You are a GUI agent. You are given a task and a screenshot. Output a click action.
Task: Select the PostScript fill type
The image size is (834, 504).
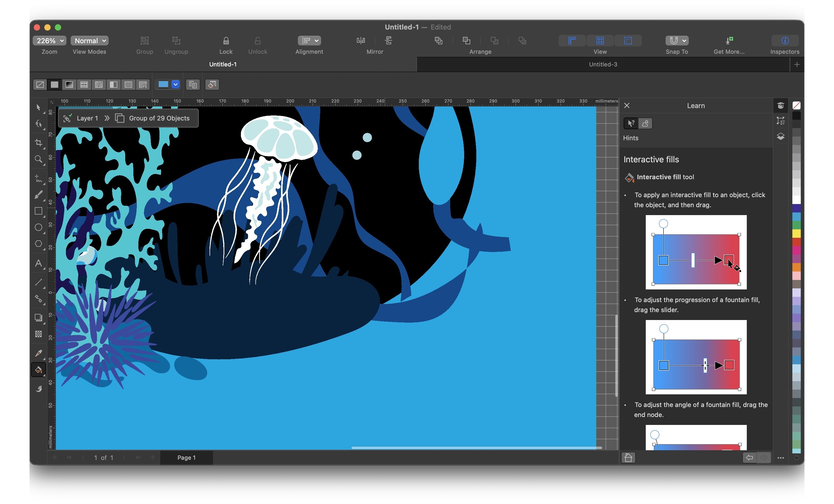[x=143, y=85]
